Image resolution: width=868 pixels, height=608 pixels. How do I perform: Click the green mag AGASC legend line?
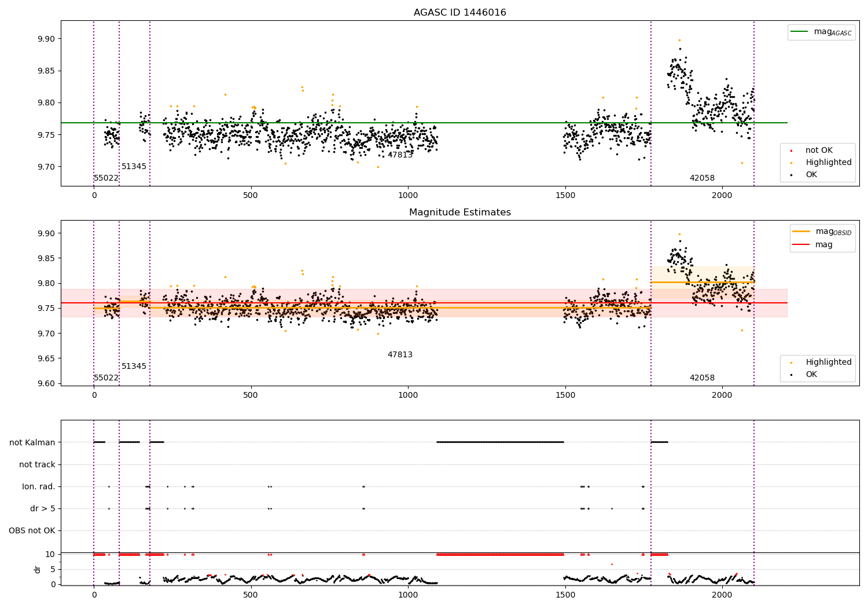[800, 32]
